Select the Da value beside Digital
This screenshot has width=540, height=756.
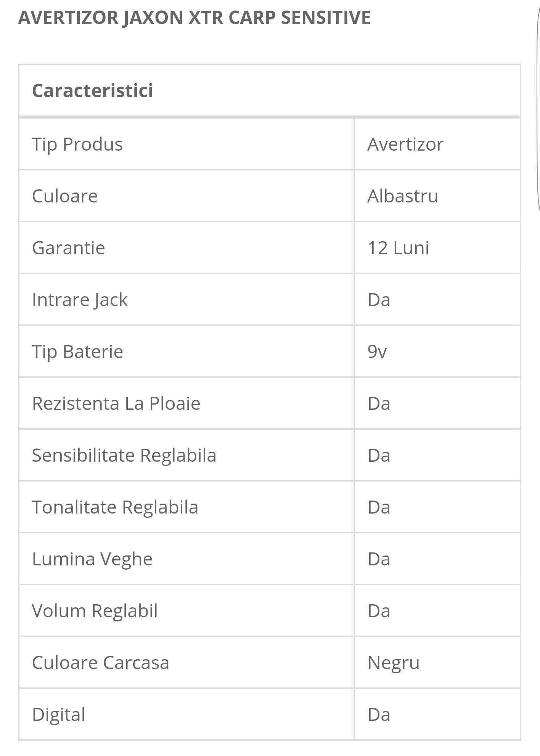pos(379,714)
